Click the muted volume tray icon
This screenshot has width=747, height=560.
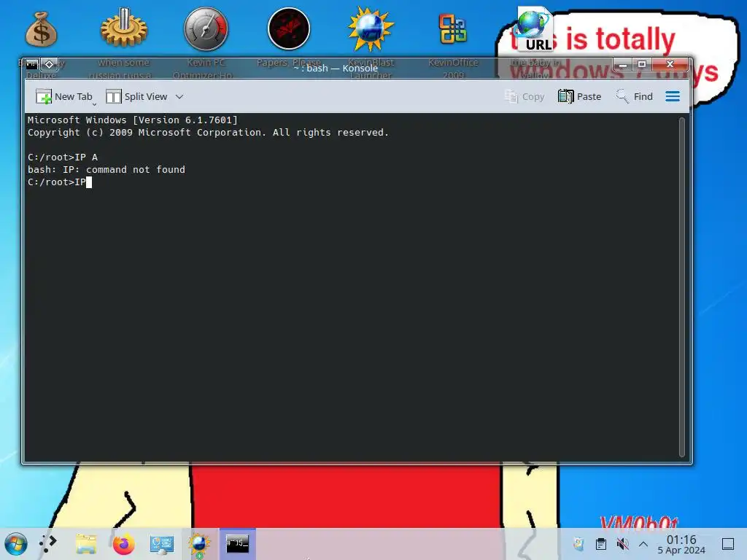(x=622, y=544)
